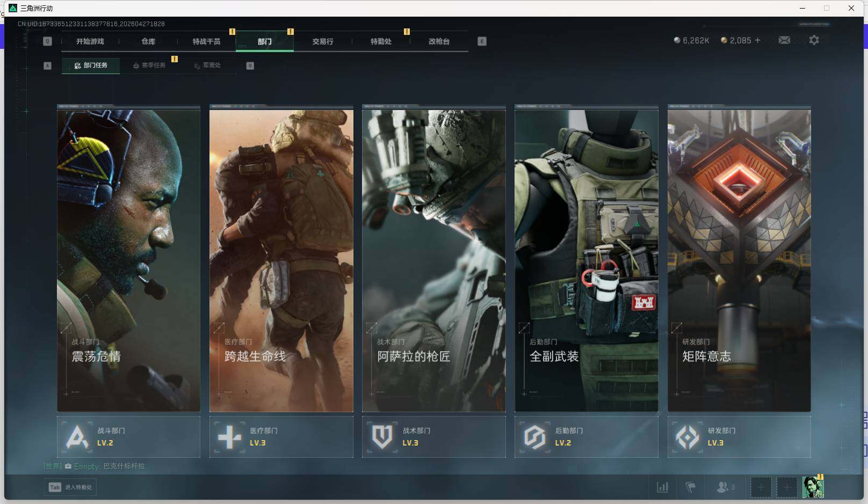The height and width of the screenshot is (504, 868).
Task: Click the 后勤部门 hexagon icon
Action: point(534,437)
